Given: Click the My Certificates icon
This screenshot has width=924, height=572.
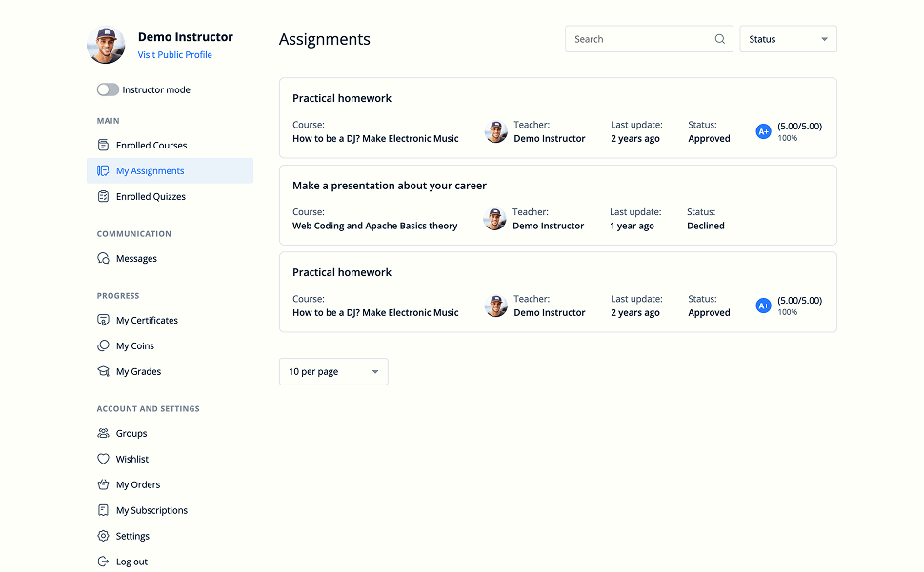Looking at the screenshot, I should coord(104,321).
